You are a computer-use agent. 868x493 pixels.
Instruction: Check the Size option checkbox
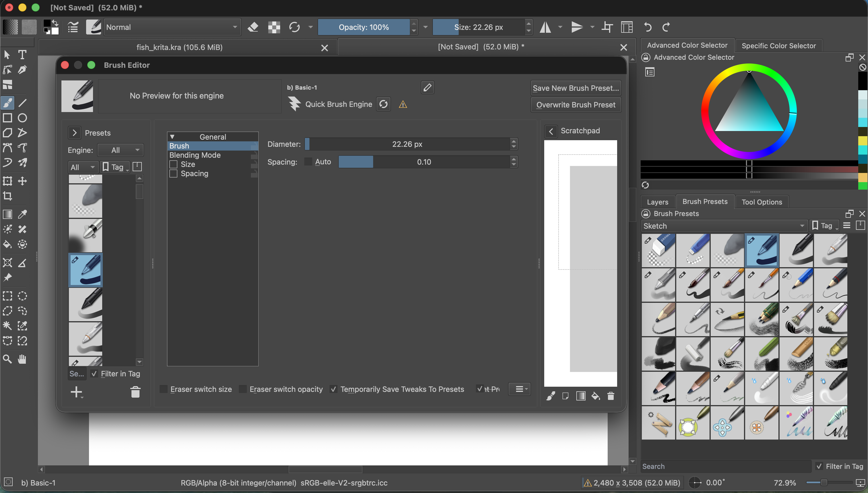173,165
